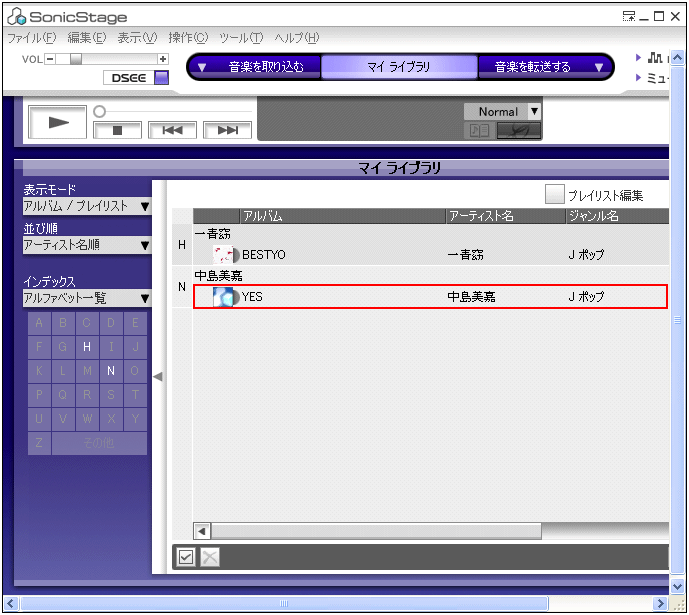The height and width of the screenshot is (615, 689).
Task: Click the SonicStage logo icon
Action: (x=17, y=16)
